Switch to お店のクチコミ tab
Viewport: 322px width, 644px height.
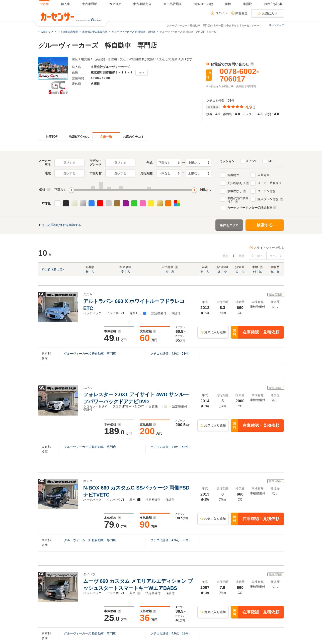tap(133, 137)
